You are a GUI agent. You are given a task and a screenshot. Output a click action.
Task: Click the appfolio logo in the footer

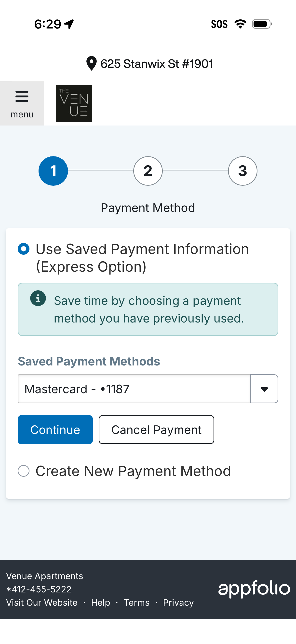click(x=254, y=589)
